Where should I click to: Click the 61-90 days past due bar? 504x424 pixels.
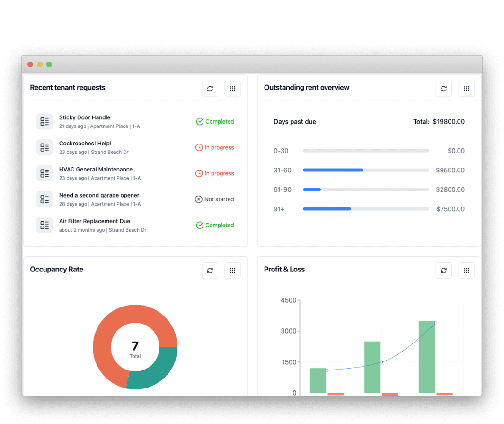366,189
